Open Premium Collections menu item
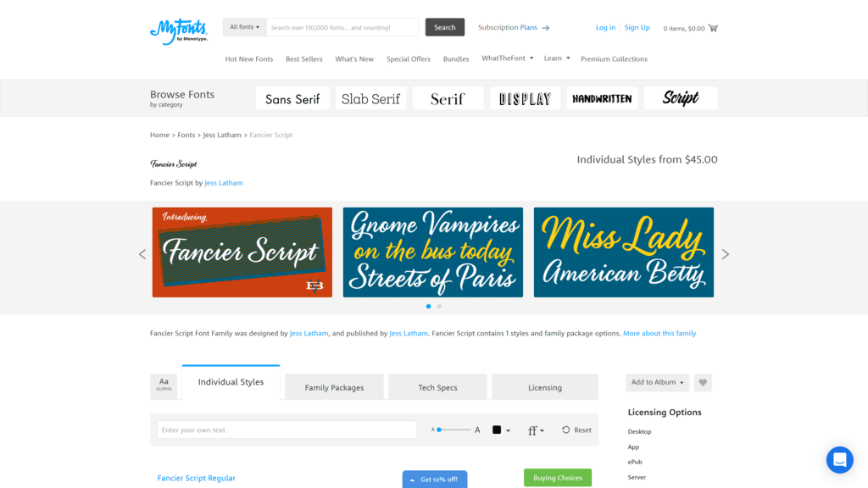868x488 pixels. click(614, 59)
